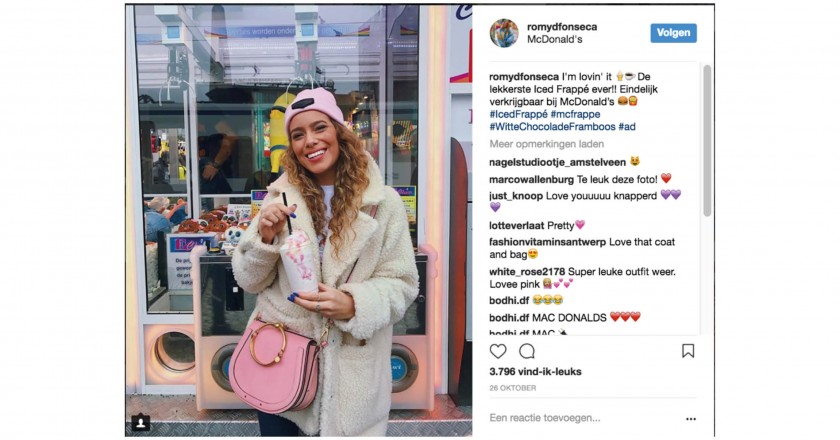The width and height of the screenshot is (840, 440).
Task: Load more comments via Meer opmerkingen laden
Action: [x=546, y=144]
